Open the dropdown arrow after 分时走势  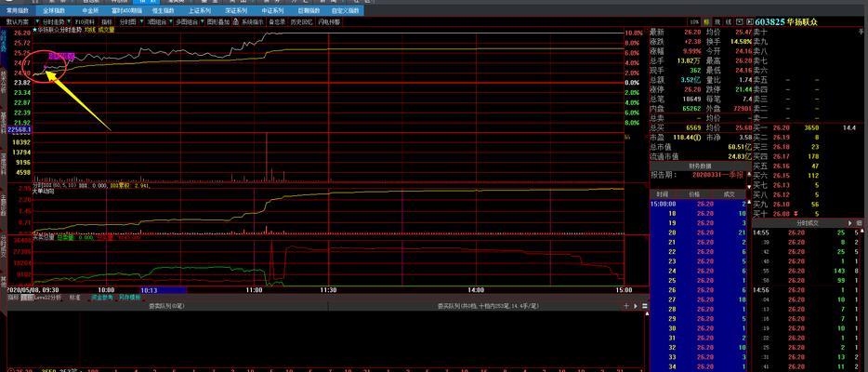tap(69, 22)
